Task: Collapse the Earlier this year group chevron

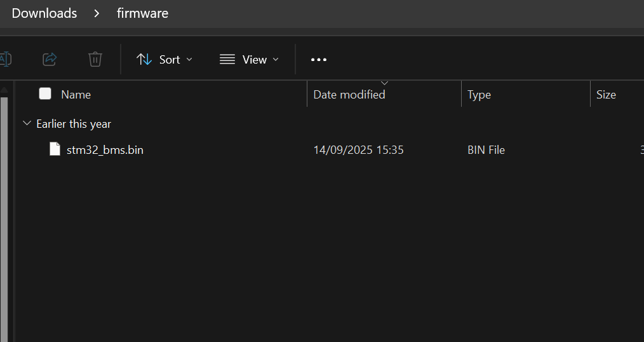Action: tap(27, 123)
